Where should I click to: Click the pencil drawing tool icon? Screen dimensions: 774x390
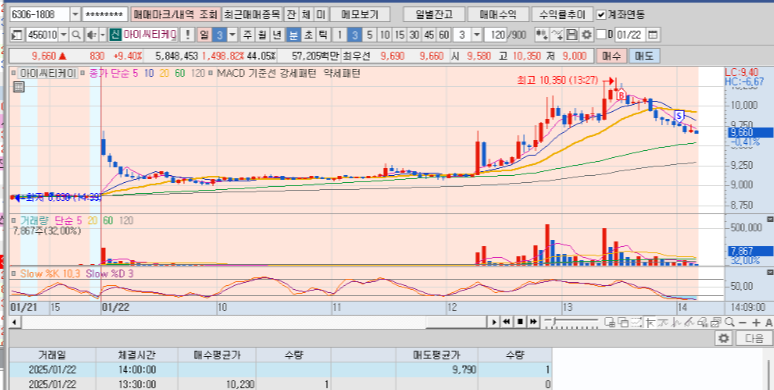(689, 322)
